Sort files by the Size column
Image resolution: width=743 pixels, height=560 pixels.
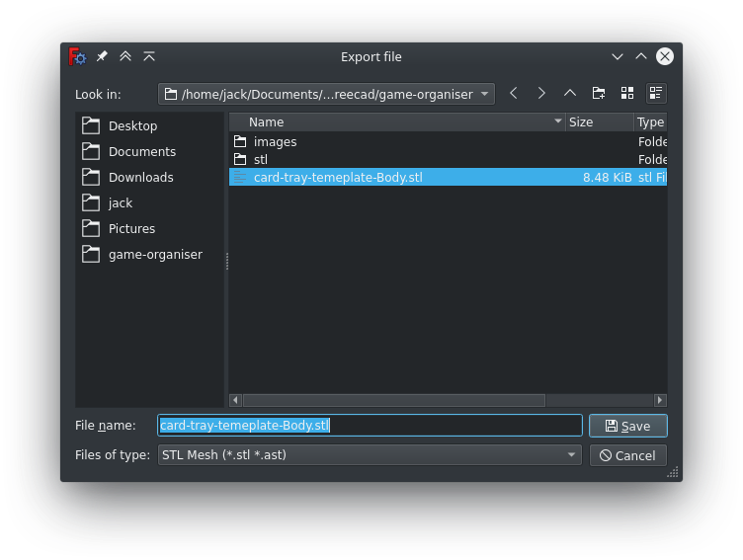(599, 122)
